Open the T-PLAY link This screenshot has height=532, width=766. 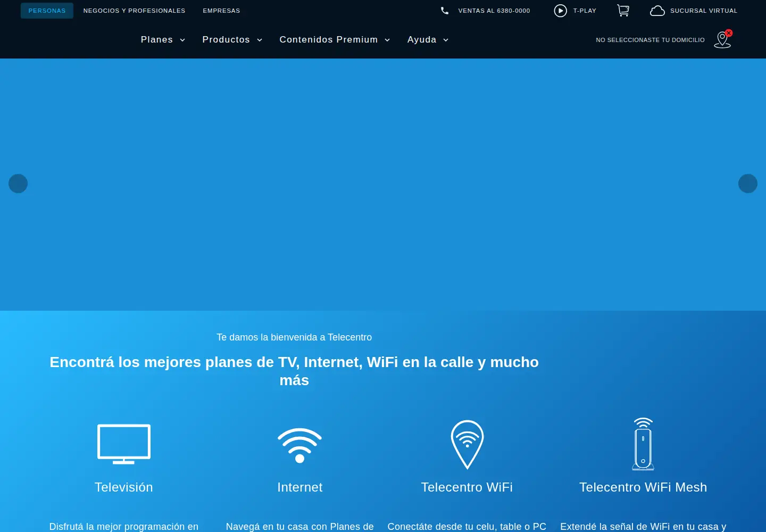click(x=585, y=11)
